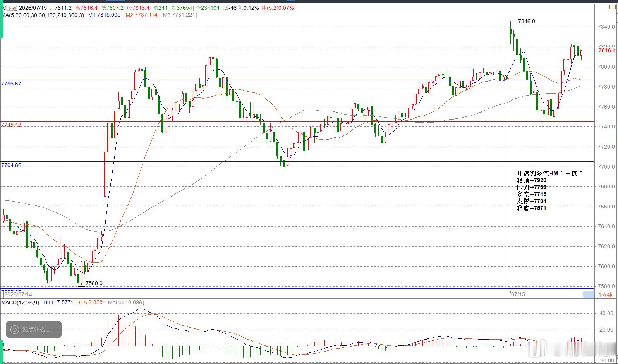The image size is (618, 364).
Task: Open the MACD(12,26,9) indicator parameters
Action: click(20, 302)
